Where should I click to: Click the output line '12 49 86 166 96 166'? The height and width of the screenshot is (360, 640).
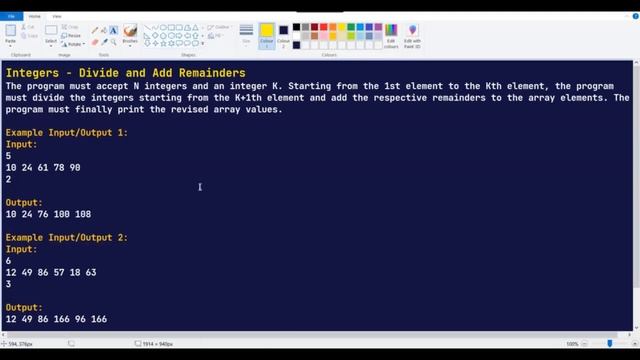pos(56,319)
